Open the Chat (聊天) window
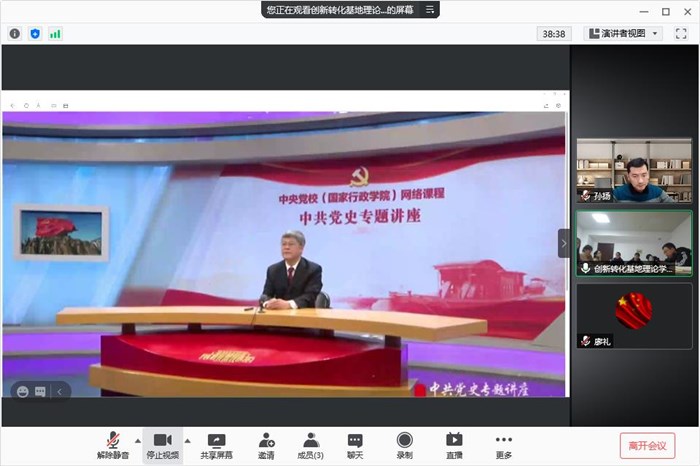 [355, 445]
